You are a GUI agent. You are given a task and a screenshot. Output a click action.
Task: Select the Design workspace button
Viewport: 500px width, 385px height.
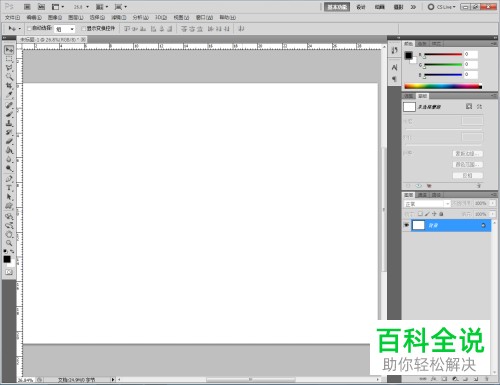point(361,7)
